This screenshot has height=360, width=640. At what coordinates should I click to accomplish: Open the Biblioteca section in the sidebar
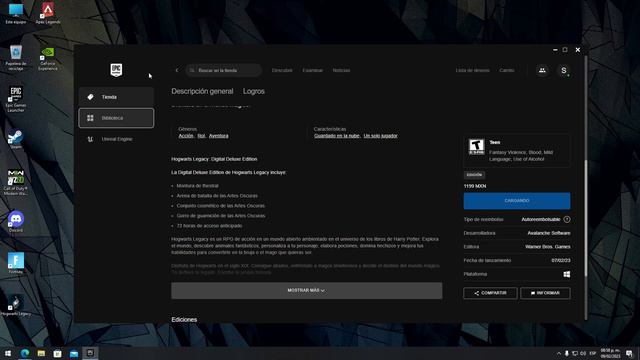[x=116, y=118]
